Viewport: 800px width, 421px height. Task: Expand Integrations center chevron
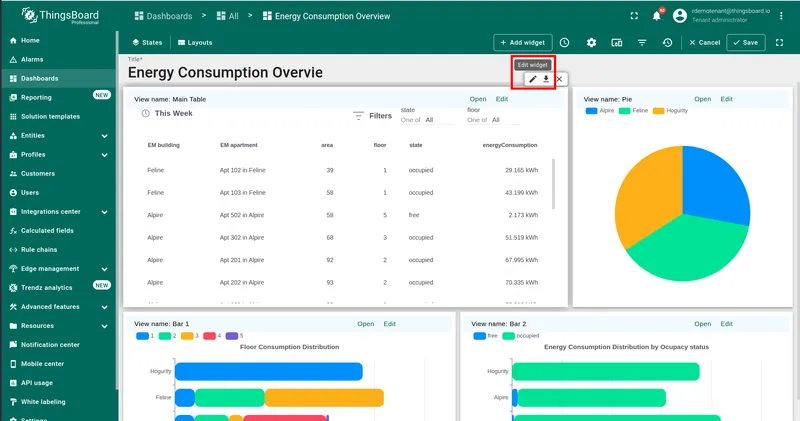[x=105, y=212]
